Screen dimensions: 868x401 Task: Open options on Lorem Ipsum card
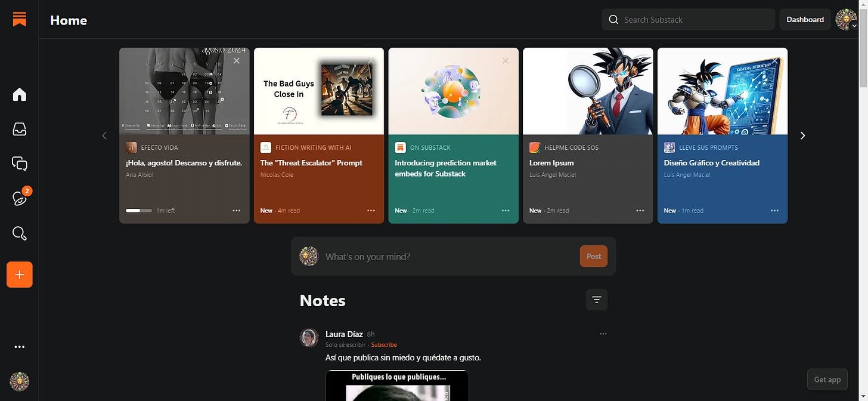(640, 211)
